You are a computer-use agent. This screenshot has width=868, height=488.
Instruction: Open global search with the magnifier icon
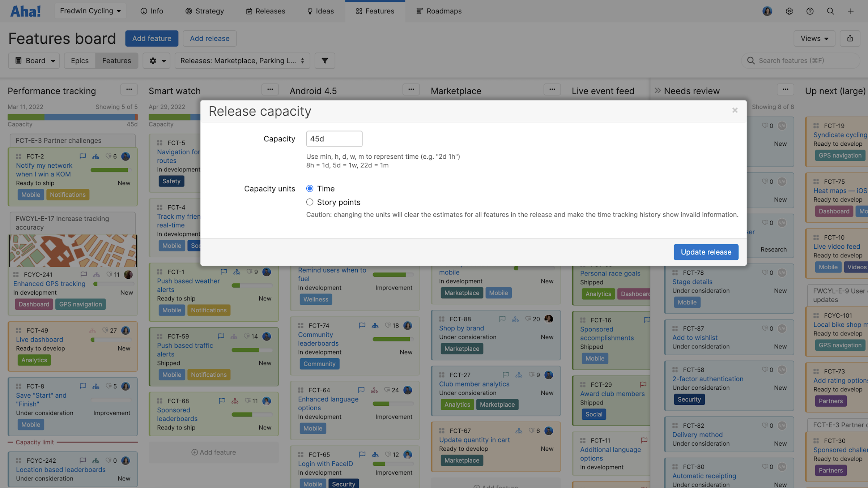click(x=830, y=11)
